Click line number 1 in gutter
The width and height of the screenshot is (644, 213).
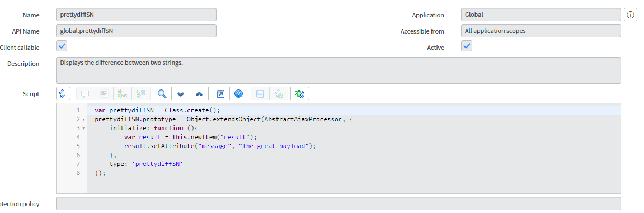click(78, 110)
